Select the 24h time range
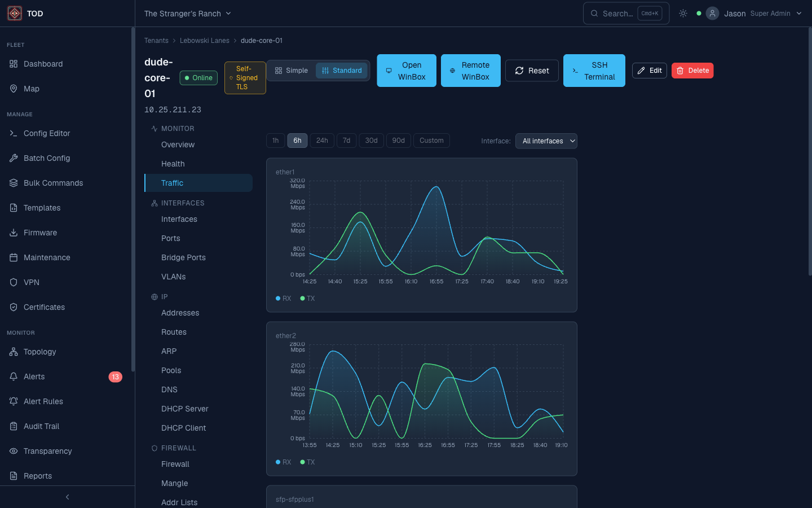 [322, 141]
